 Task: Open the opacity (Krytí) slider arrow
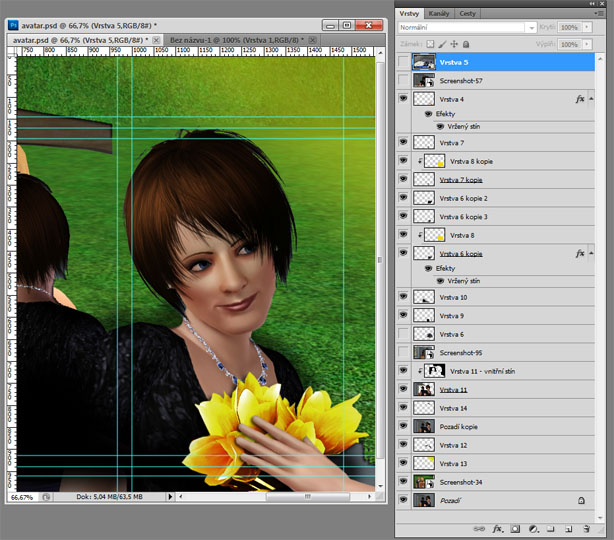[587, 27]
